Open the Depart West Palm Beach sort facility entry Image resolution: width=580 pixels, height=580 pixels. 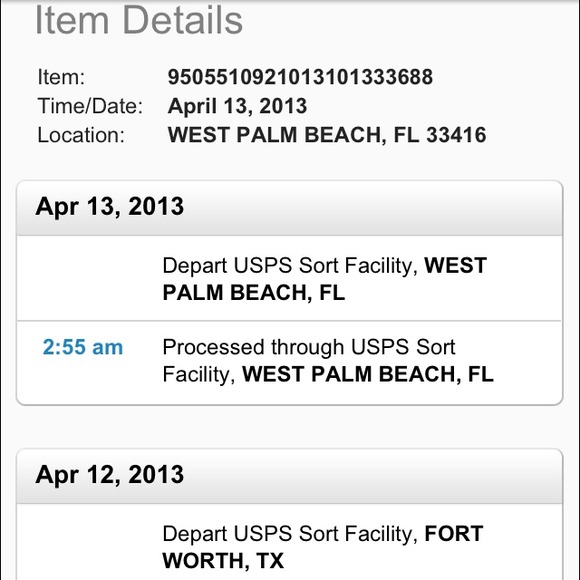pos(290,279)
